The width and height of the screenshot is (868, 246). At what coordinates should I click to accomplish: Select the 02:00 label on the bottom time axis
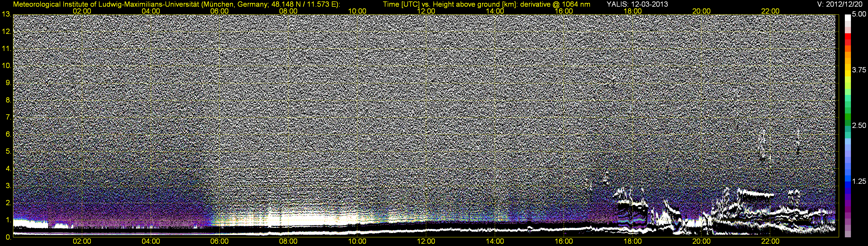coord(82,242)
